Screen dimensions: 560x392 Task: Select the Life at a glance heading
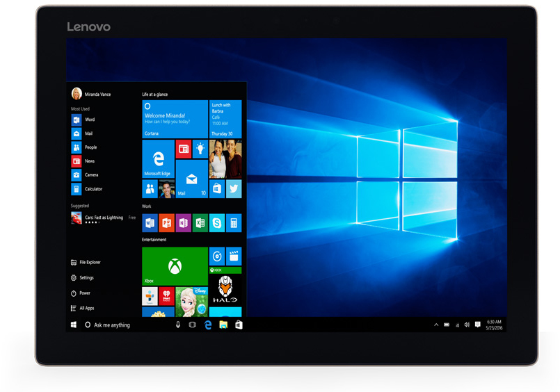coord(154,94)
